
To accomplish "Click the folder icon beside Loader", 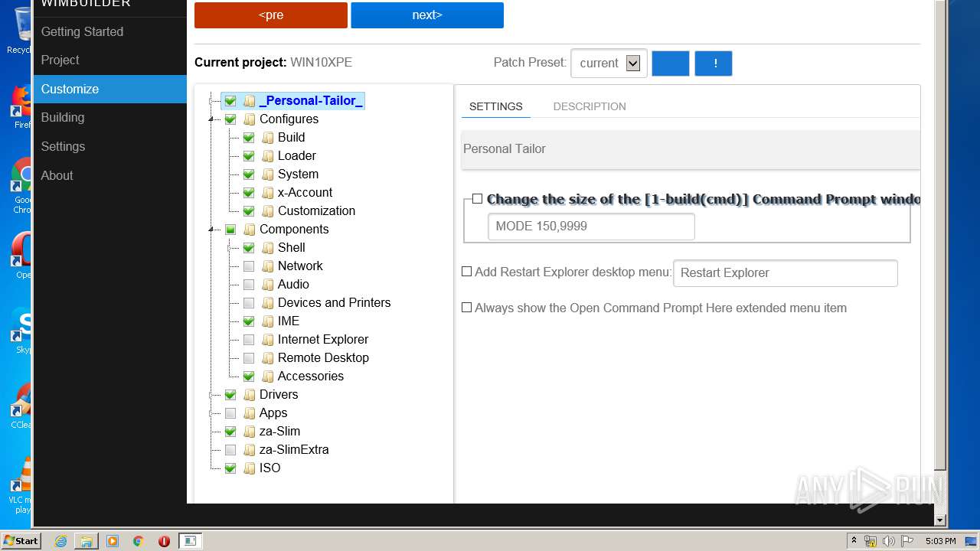I will (267, 156).
